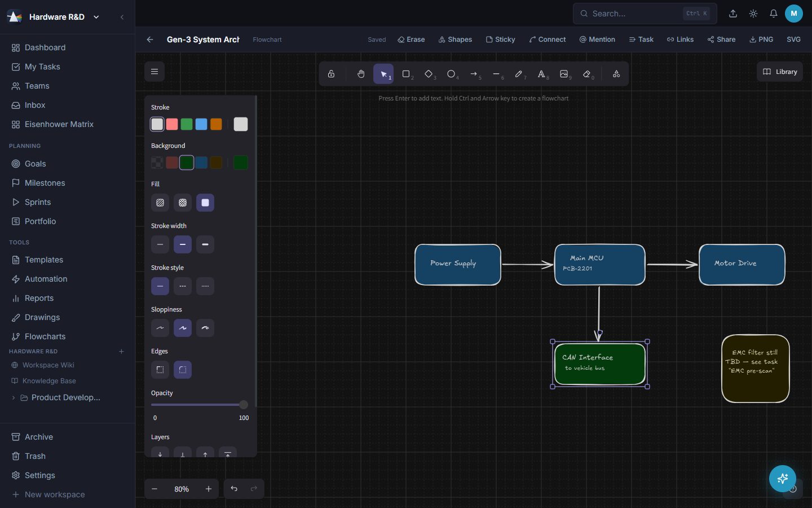Expand the Product Develop... folder
Screen dimensions: 812x508
[x=14, y=397]
